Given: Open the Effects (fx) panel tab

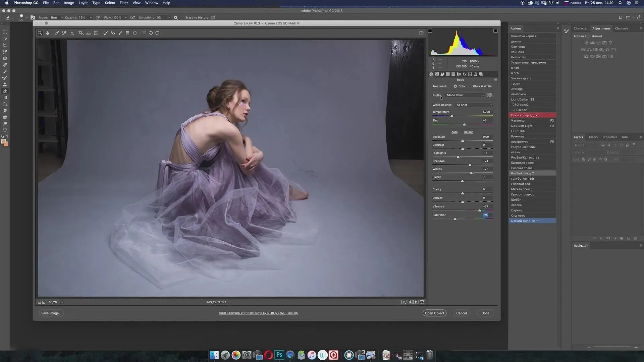Looking at the screenshot, I should pos(464,74).
